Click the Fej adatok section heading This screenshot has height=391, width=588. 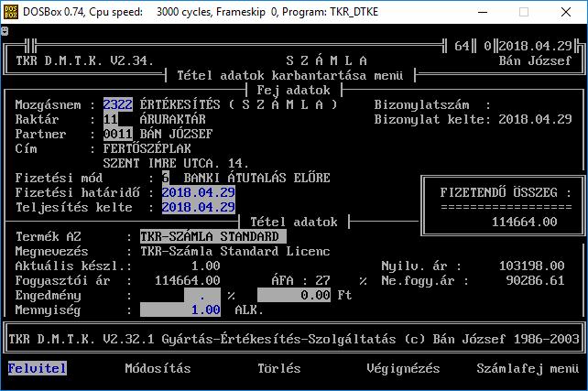[294, 90]
